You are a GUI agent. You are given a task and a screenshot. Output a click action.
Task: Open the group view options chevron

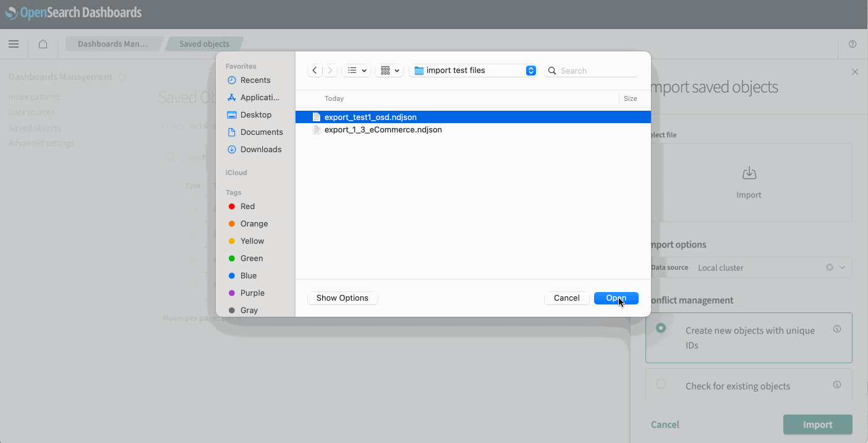pyautogui.click(x=396, y=70)
